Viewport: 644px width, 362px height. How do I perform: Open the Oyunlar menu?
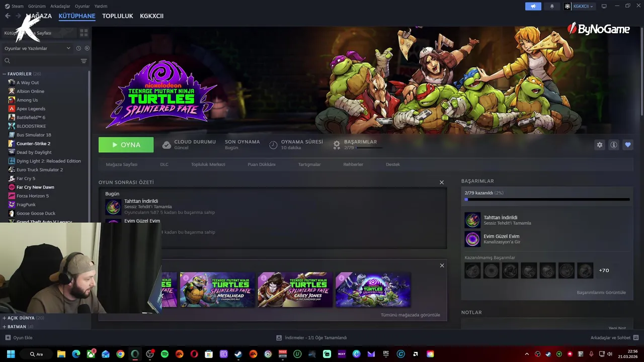point(82,6)
